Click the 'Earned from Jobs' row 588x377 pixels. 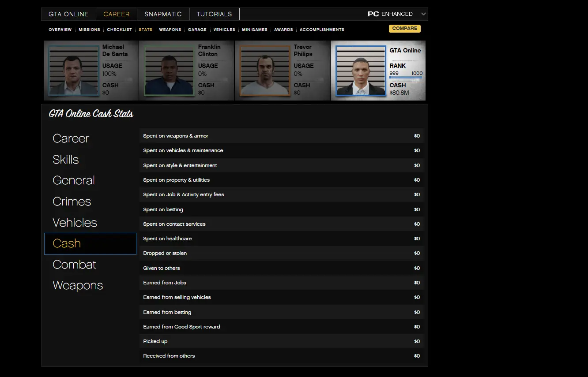[x=282, y=283]
